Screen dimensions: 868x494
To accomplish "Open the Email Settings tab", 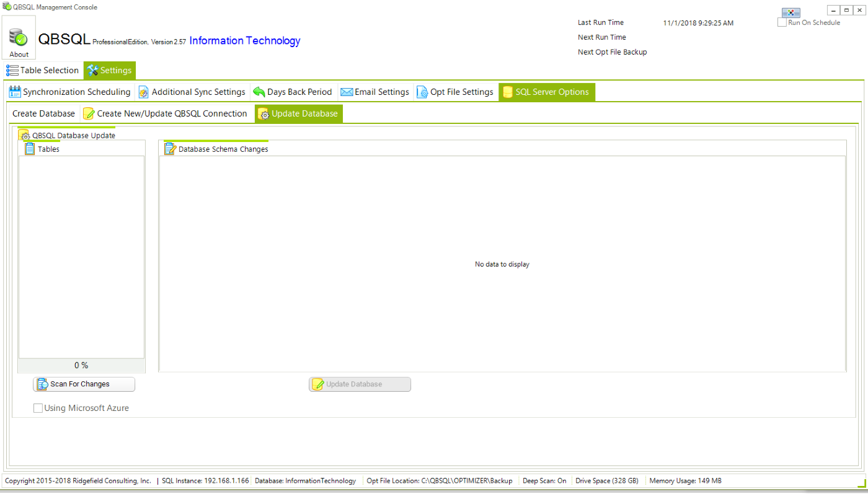I will [375, 92].
